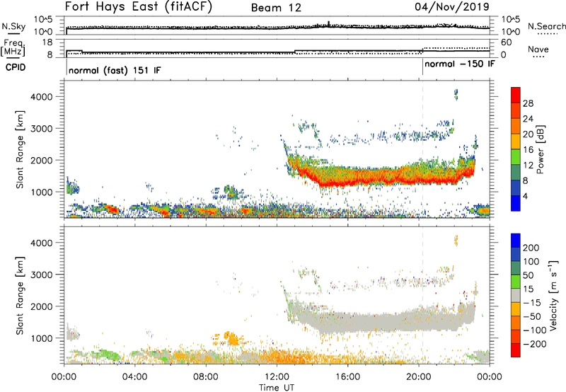
Task: Click the '2000' tick on the velocity panel
Action: click(x=41, y=306)
